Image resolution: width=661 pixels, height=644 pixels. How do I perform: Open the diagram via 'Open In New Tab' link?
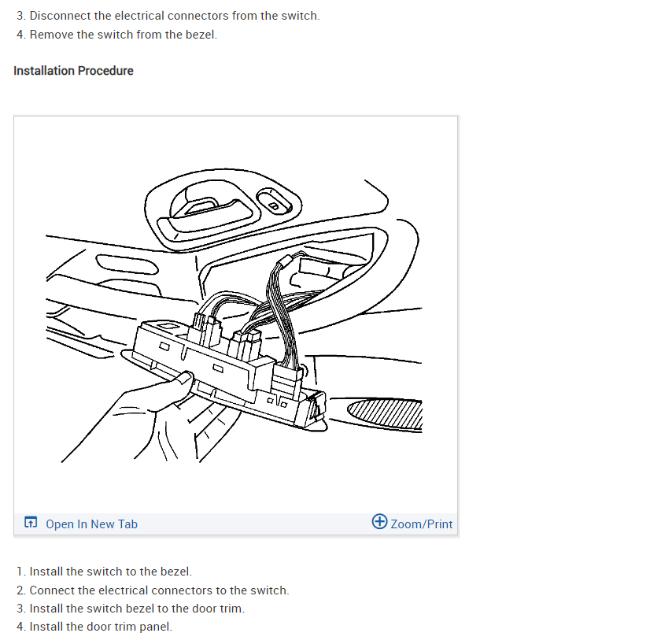pos(91,524)
